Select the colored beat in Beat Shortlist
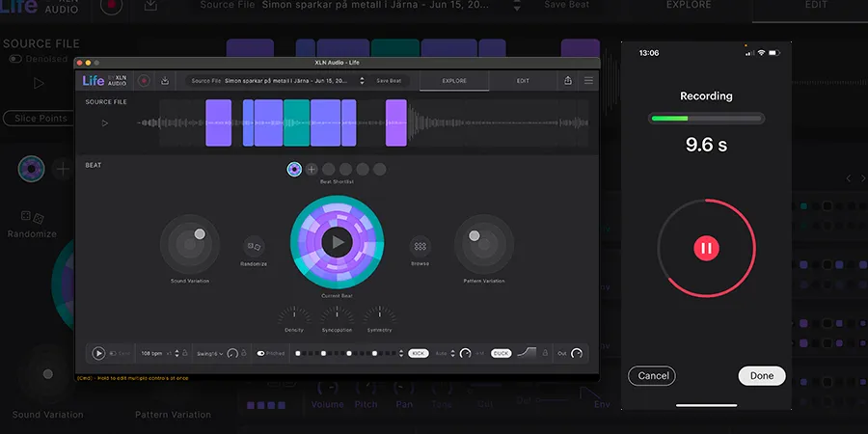 pyautogui.click(x=294, y=170)
